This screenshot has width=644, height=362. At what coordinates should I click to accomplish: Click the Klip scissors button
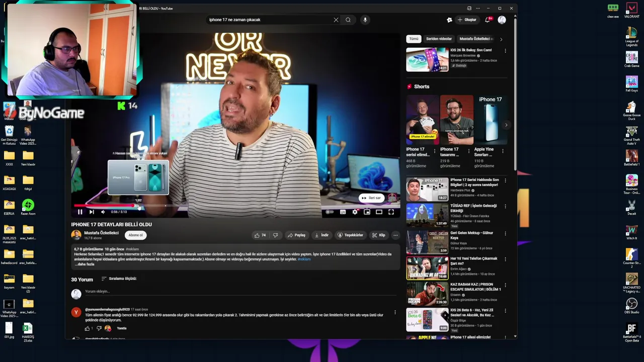[379, 235]
